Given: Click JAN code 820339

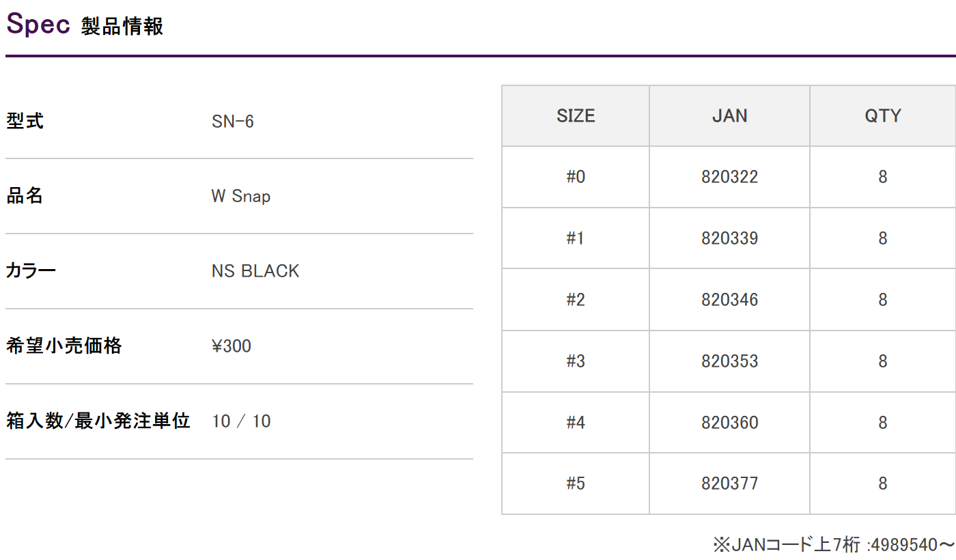Looking at the screenshot, I should click(729, 238).
